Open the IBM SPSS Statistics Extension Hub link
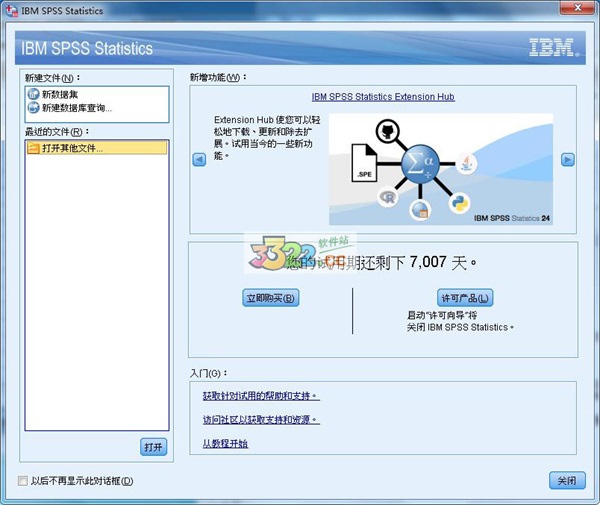 pos(383,97)
